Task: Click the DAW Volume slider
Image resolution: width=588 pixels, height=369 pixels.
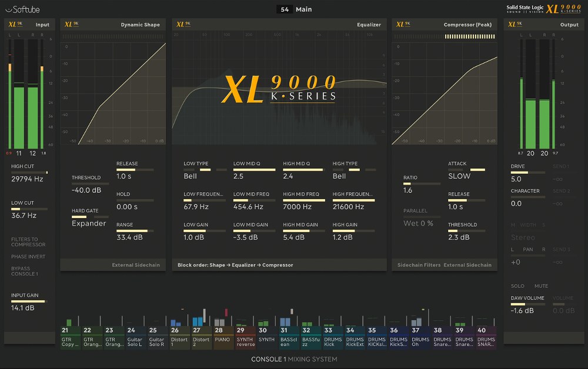Action: 527,304
